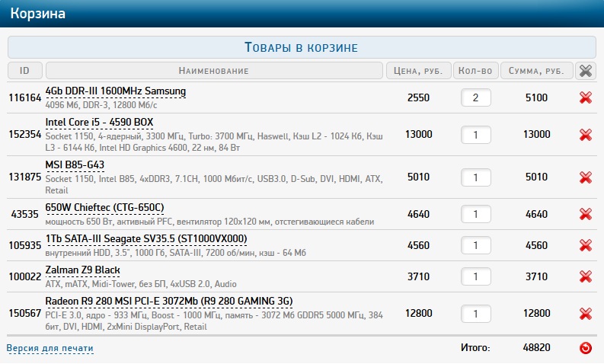Click the Сумма, руб. column header

[x=536, y=71]
